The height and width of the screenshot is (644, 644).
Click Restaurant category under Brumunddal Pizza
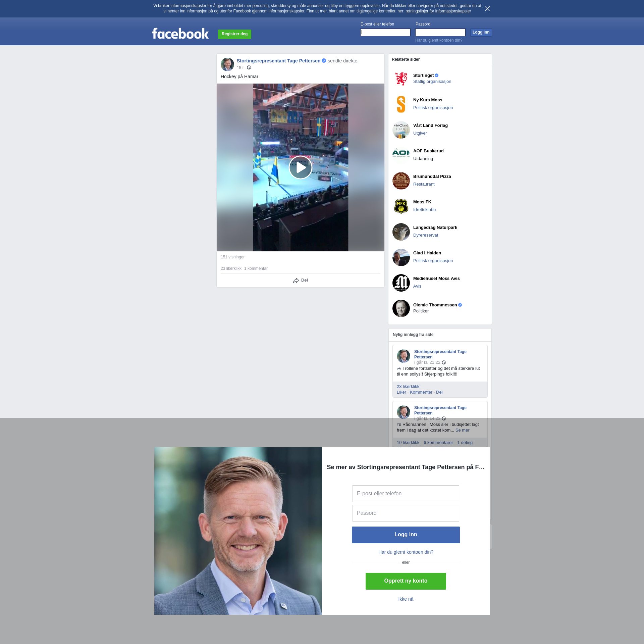tap(424, 184)
